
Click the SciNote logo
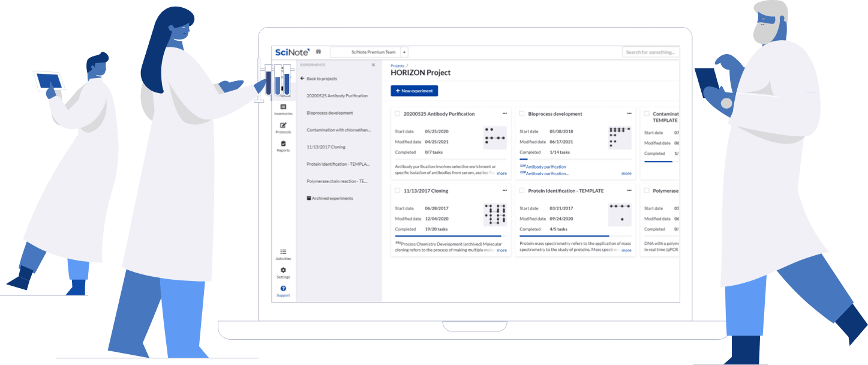click(x=292, y=52)
